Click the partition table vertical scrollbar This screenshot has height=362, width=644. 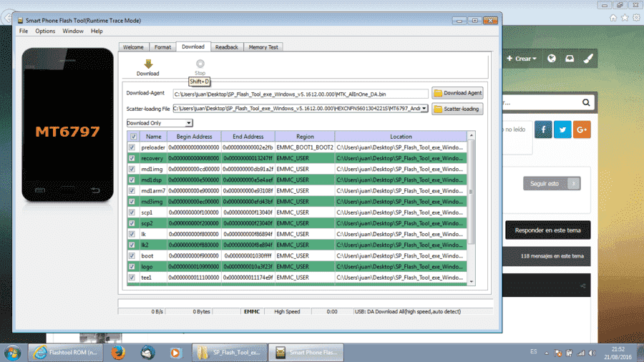point(471,208)
